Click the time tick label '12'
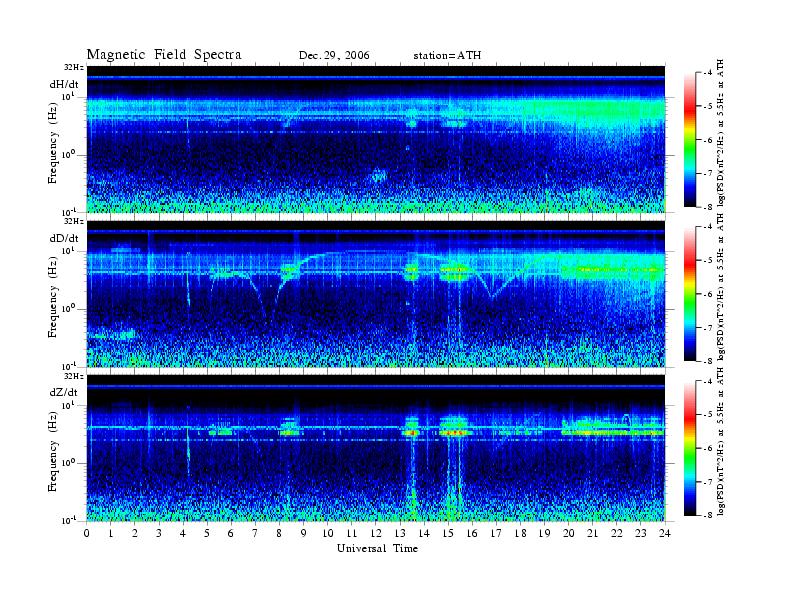The height and width of the screenshot is (612, 792). coord(376,533)
